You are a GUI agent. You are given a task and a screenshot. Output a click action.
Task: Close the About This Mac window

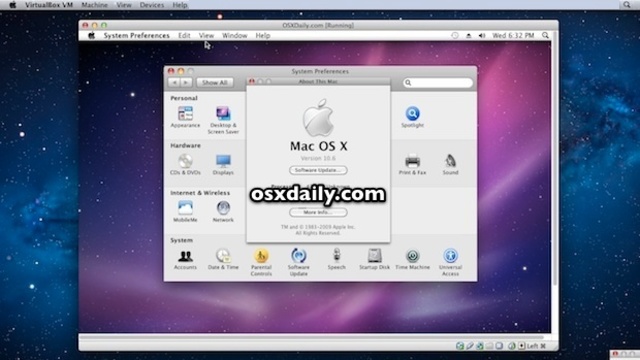pos(252,81)
